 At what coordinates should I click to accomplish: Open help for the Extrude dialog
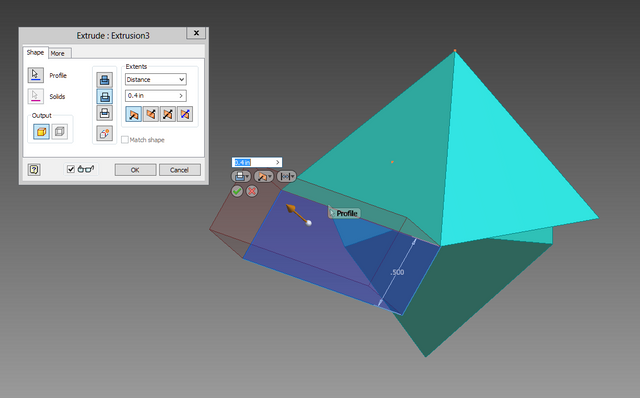34,169
